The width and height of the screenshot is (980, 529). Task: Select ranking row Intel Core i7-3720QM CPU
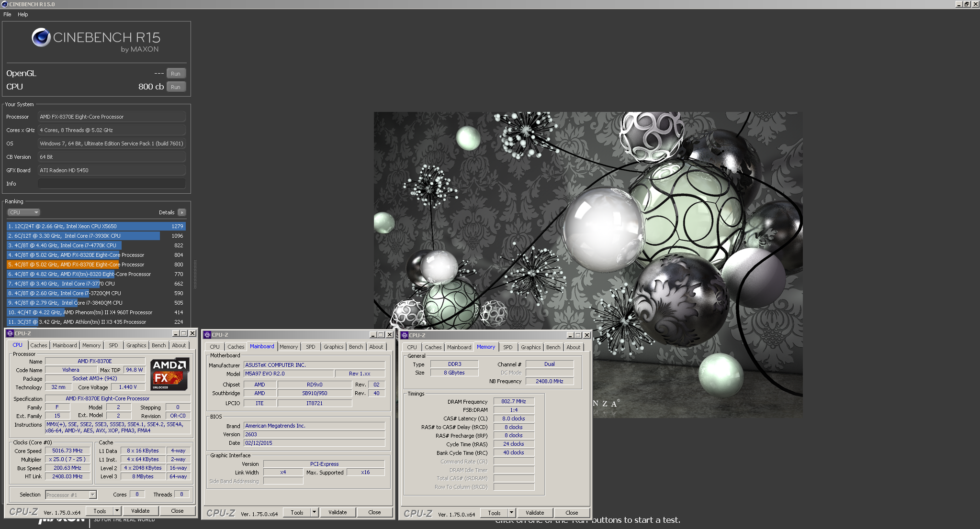pyautogui.click(x=96, y=293)
